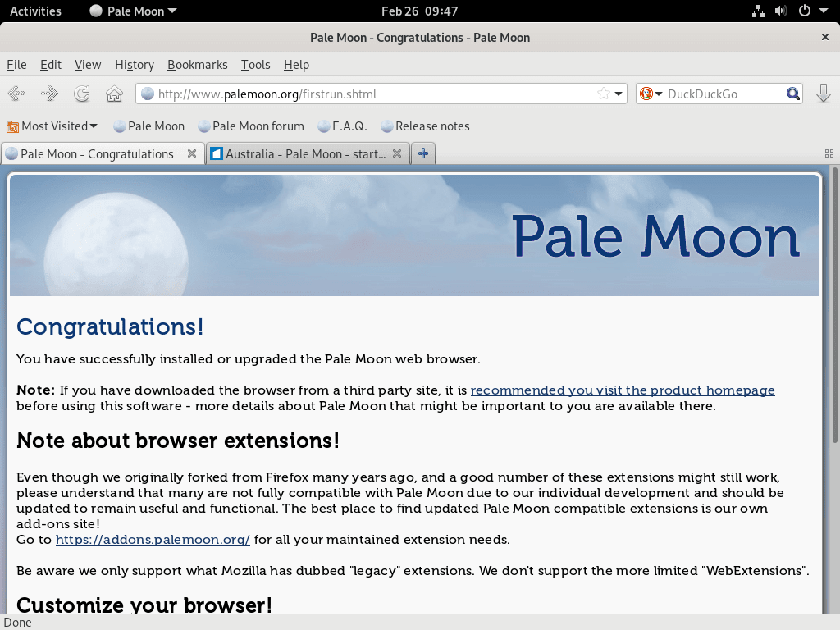Switch to Australia - Pale Moon start tab
The image size is (840, 630).
tap(308, 153)
